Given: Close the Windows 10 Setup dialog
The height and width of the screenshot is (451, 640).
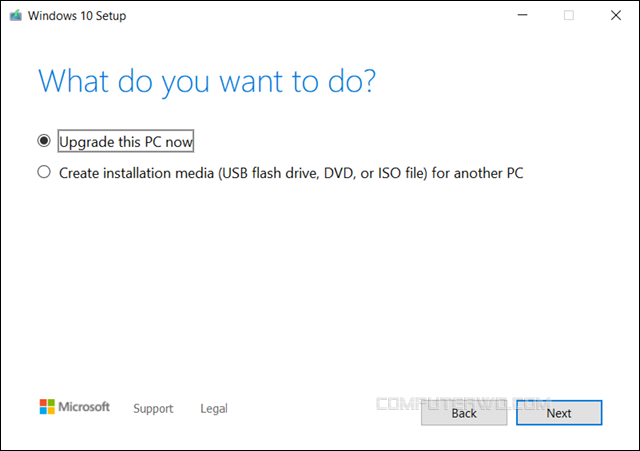Looking at the screenshot, I should click(615, 15).
